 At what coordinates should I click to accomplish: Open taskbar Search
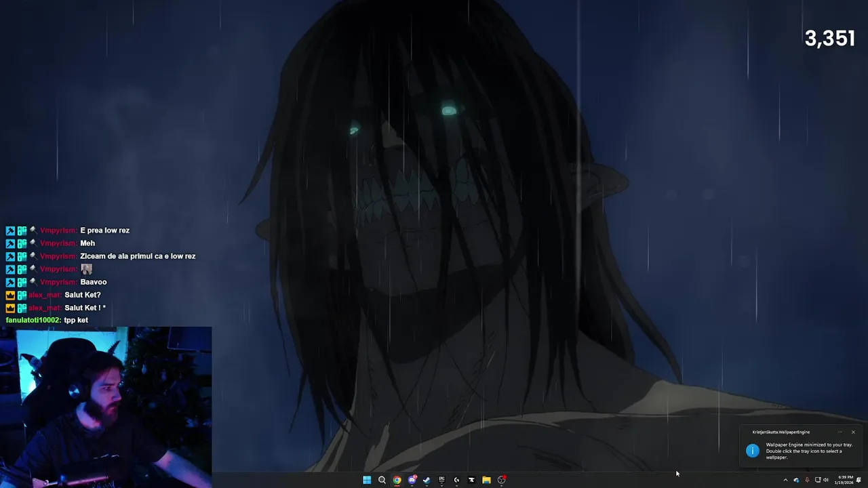click(x=382, y=480)
